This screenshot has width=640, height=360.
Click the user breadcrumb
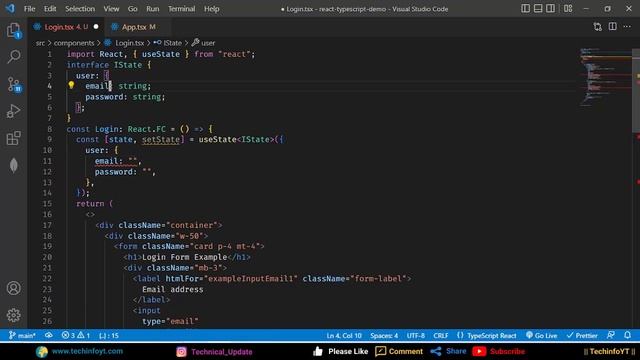(x=208, y=43)
